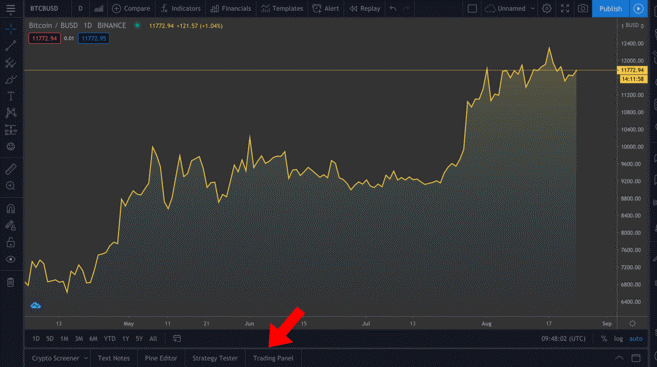Set range to 5Y
Viewport: 657px width, 367px height.
[139, 339]
